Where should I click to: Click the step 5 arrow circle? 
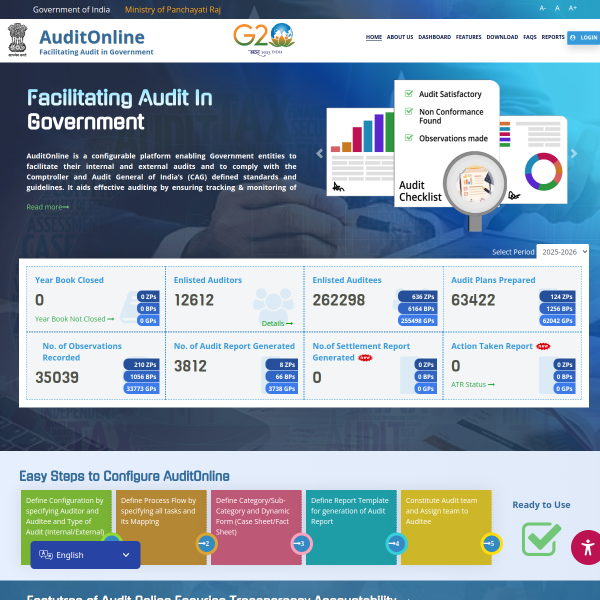(491, 543)
